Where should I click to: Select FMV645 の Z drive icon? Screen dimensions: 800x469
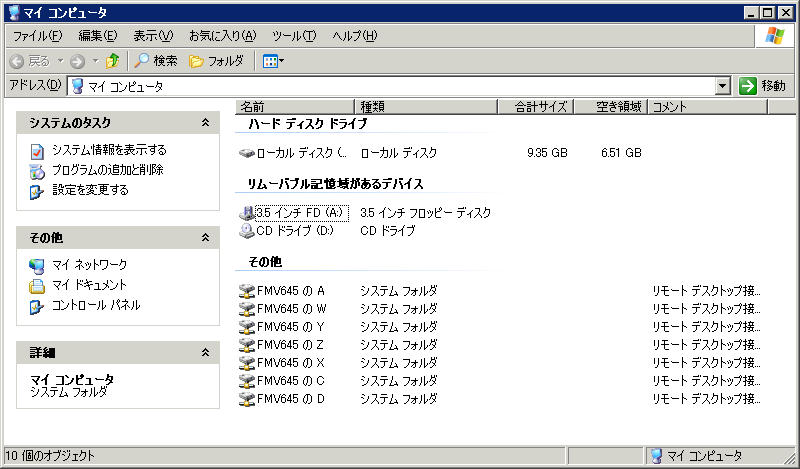[x=247, y=345]
